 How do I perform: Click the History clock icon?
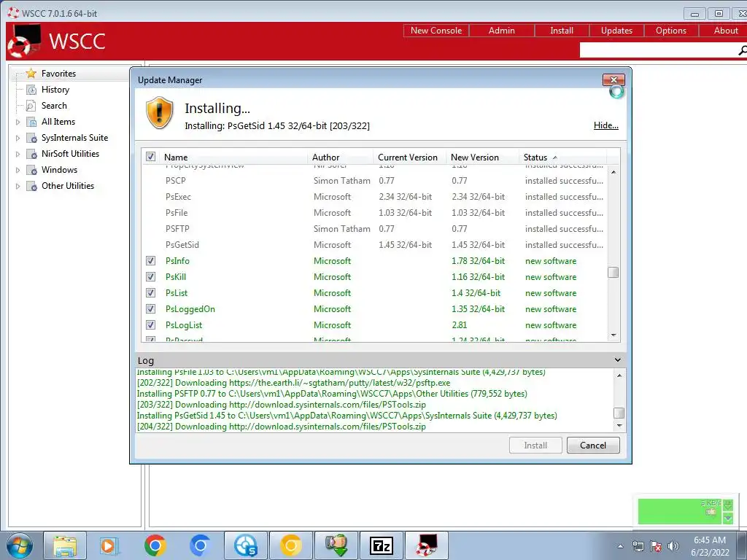31,90
